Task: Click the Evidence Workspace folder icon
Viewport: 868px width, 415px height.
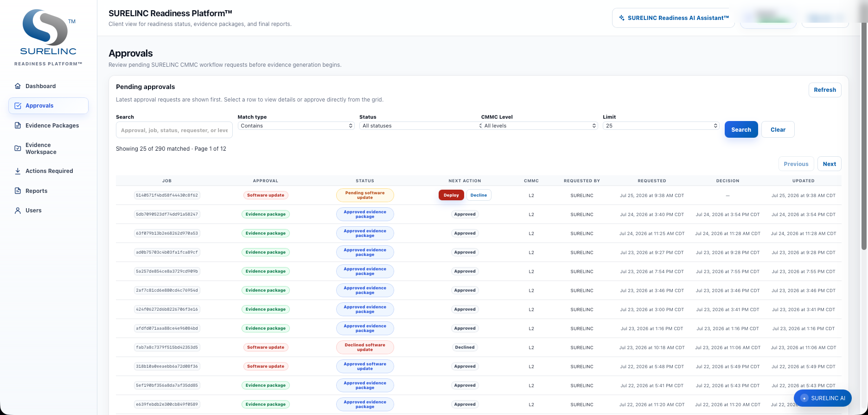Action: pos(18,148)
